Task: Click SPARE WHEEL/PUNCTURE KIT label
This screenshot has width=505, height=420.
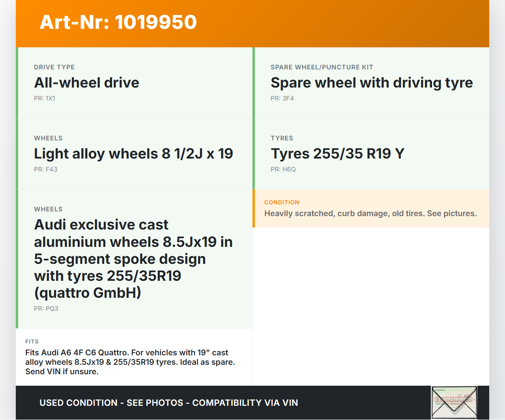Action: click(322, 67)
